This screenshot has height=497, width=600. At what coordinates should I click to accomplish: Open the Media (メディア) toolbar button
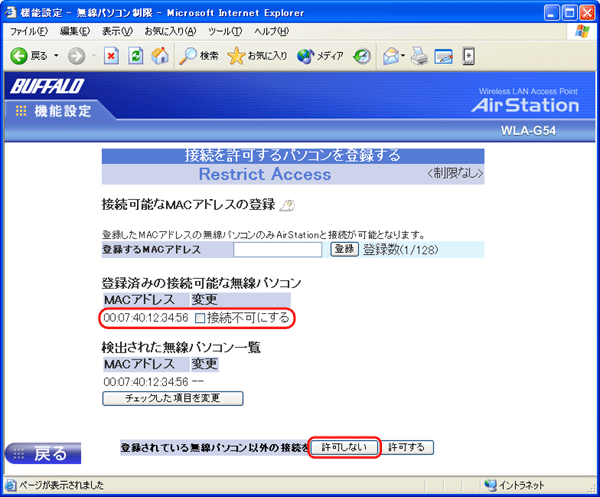[x=320, y=56]
